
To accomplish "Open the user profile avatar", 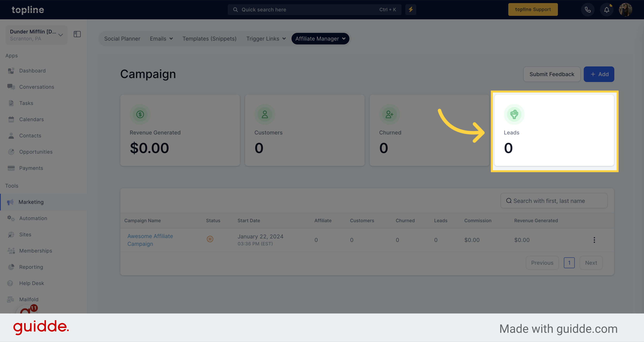I will [x=625, y=10].
